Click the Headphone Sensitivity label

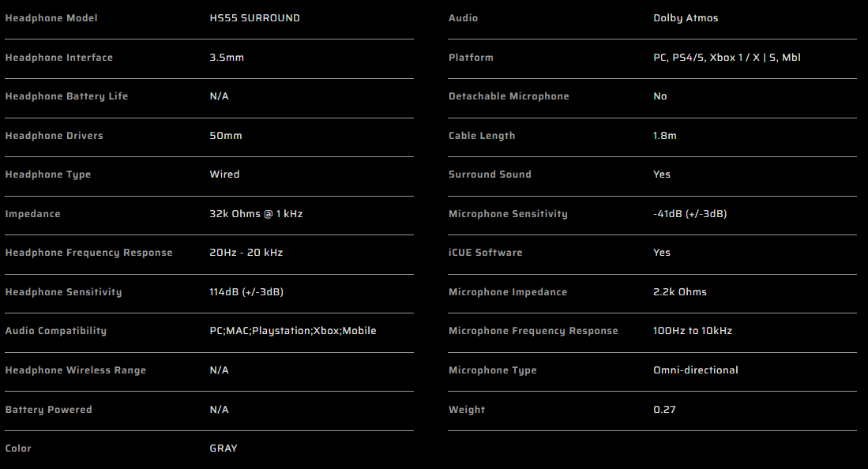coord(63,292)
